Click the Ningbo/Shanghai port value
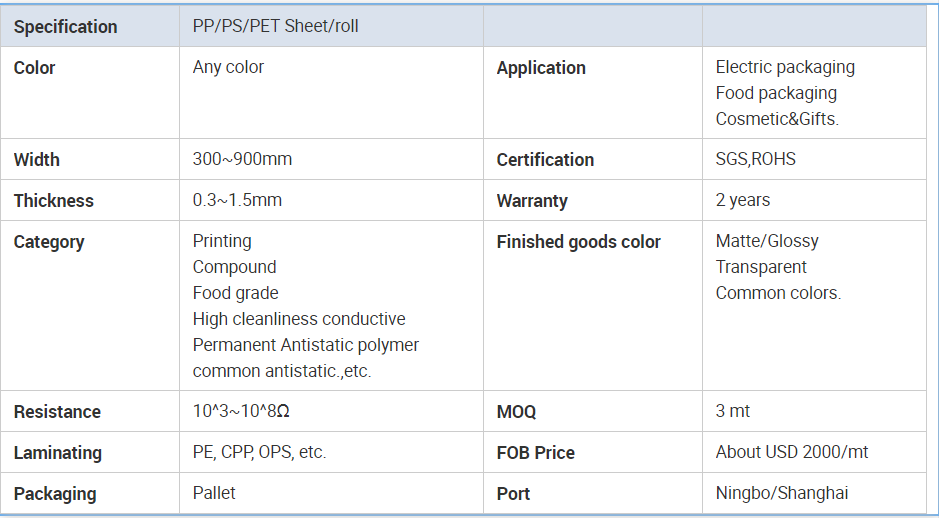This screenshot has height=518, width=939. (x=782, y=493)
